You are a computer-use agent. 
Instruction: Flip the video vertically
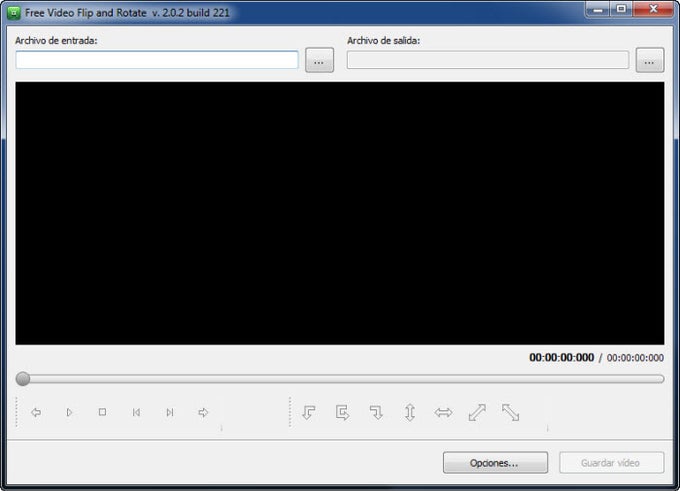pos(410,412)
